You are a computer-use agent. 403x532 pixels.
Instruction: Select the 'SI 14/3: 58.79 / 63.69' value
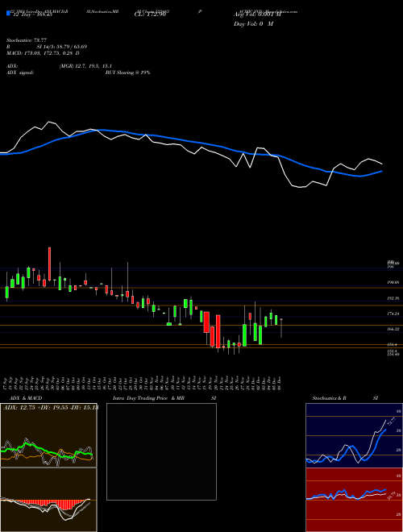(x=63, y=47)
